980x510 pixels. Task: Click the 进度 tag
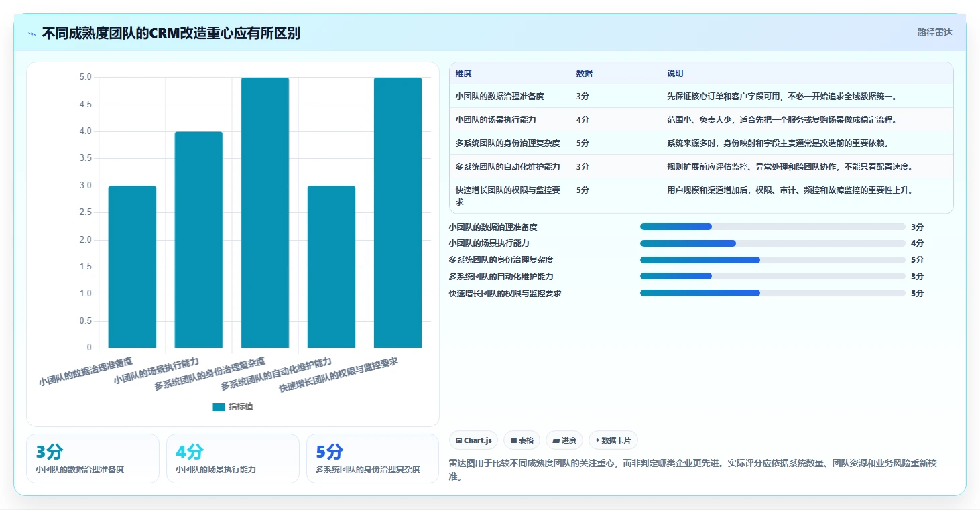tap(564, 440)
